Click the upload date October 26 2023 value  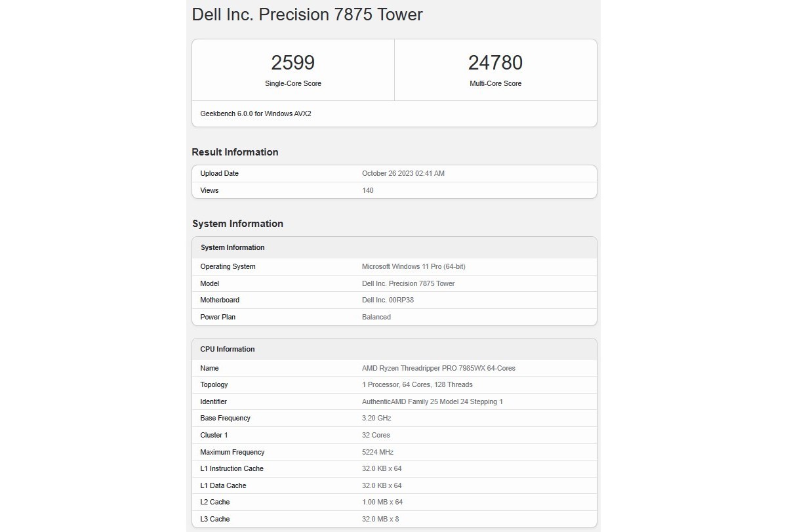tap(403, 174)
